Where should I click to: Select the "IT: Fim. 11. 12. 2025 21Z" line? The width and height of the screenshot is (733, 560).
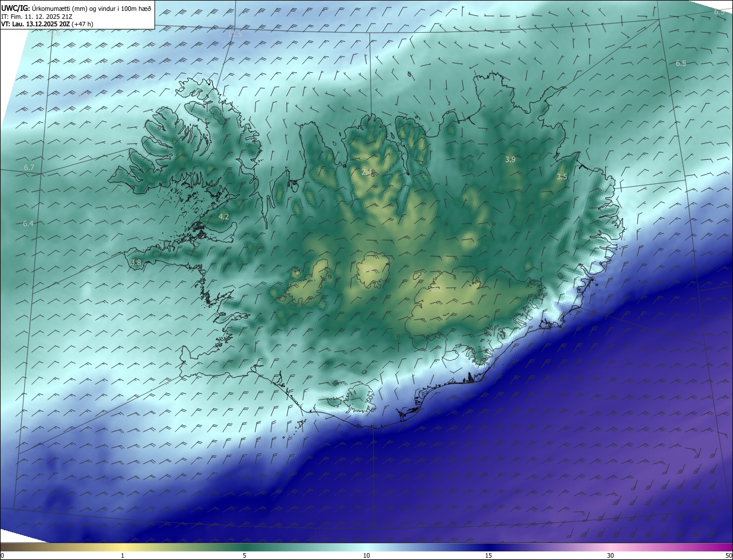pos(36,17)
